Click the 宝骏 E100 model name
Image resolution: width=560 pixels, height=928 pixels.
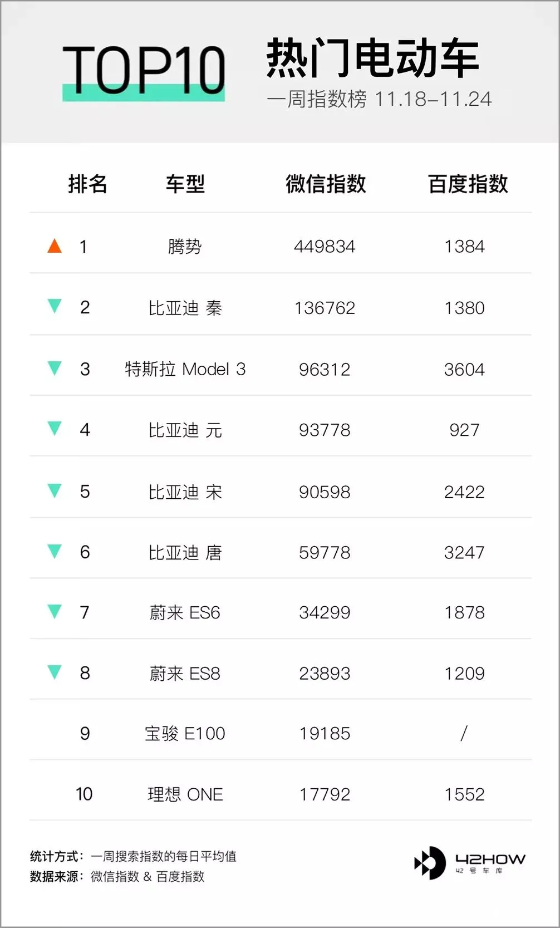tap(185, 733)
